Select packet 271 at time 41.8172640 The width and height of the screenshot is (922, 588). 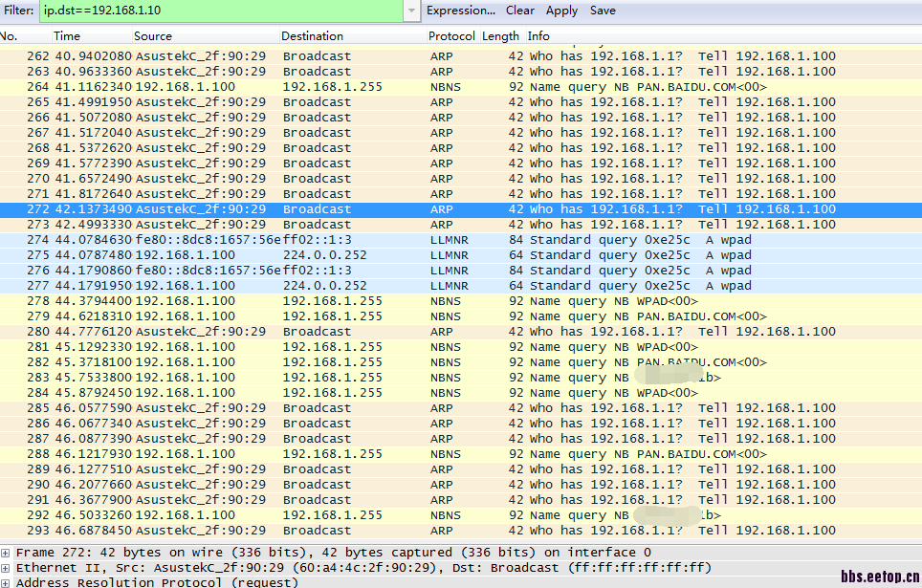[461, 194]
